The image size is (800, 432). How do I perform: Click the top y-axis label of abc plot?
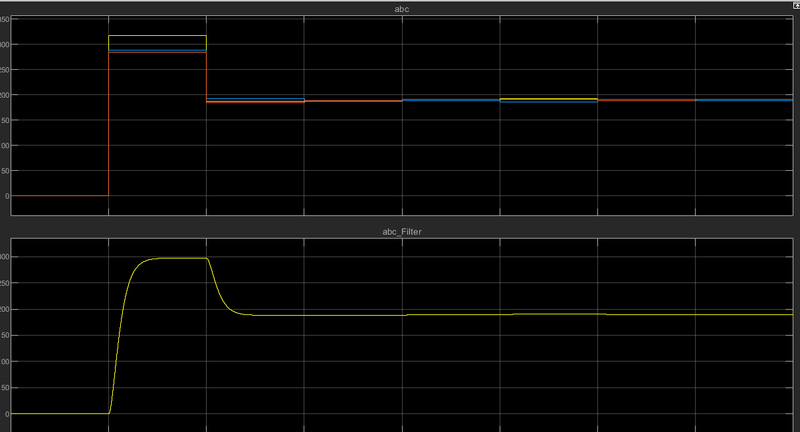(x=5, y=19)
